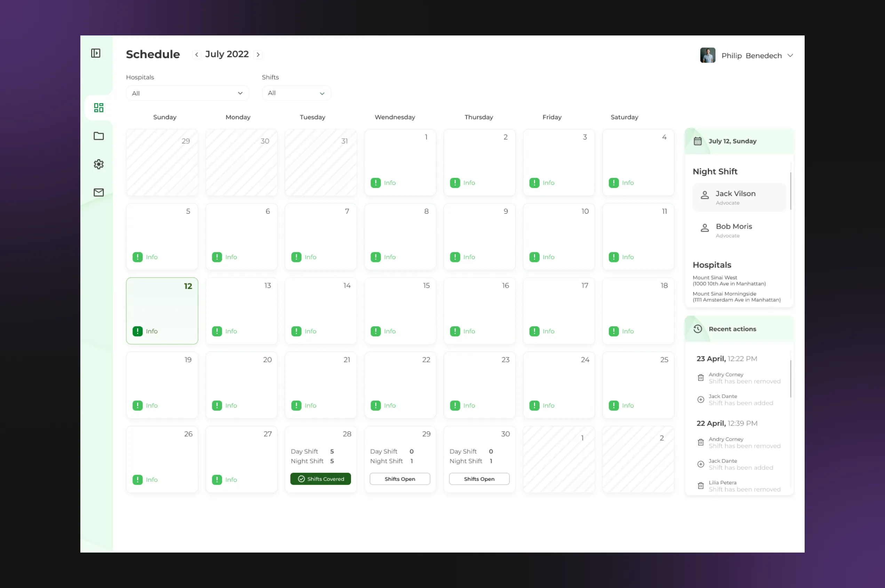Screen dimensions: 885x588
Task: Collapse the sidebar panel icon
Action: tap(96, 53)
